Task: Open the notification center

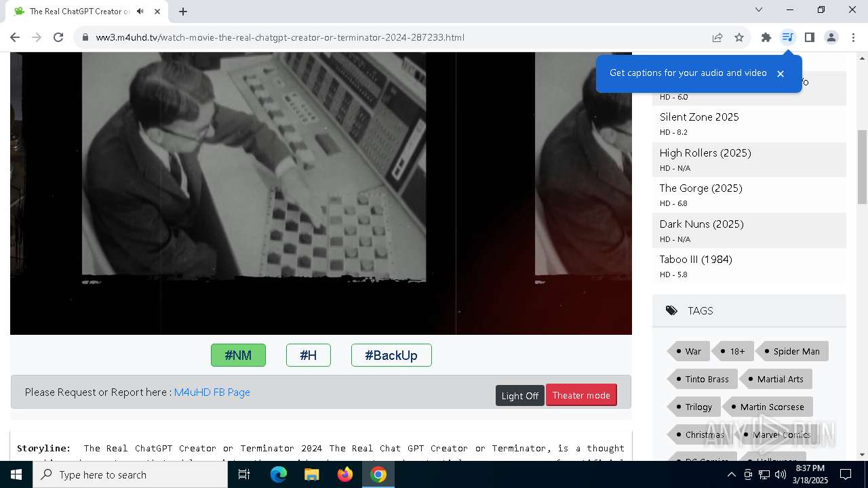Action: [846, 474]
